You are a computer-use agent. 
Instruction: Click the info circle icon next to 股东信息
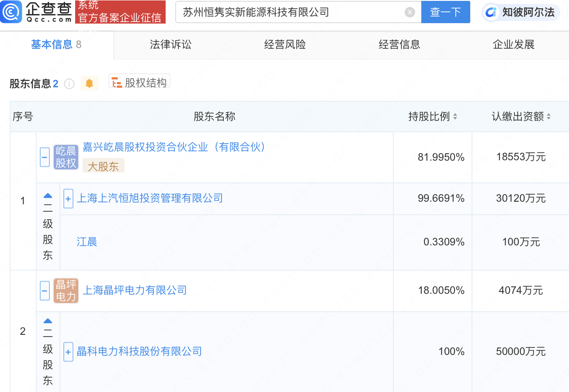point(69,84)
